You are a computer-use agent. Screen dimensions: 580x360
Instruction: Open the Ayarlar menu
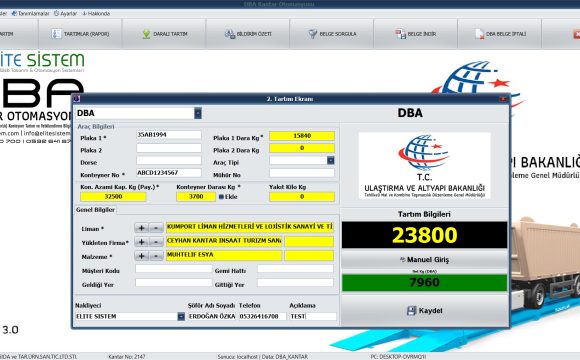(65, 13)
